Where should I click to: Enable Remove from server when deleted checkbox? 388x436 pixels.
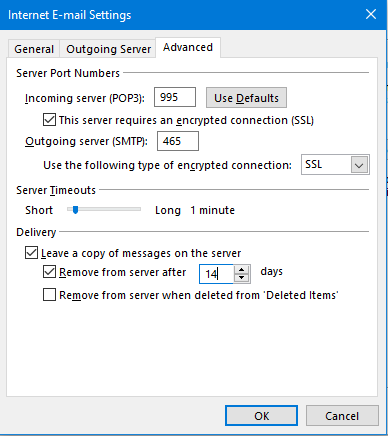49,295
